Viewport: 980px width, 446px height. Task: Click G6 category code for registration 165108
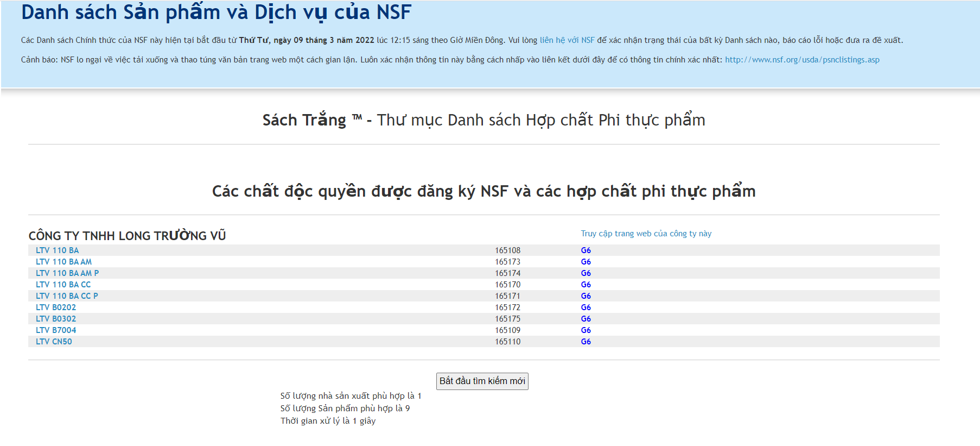586,250
